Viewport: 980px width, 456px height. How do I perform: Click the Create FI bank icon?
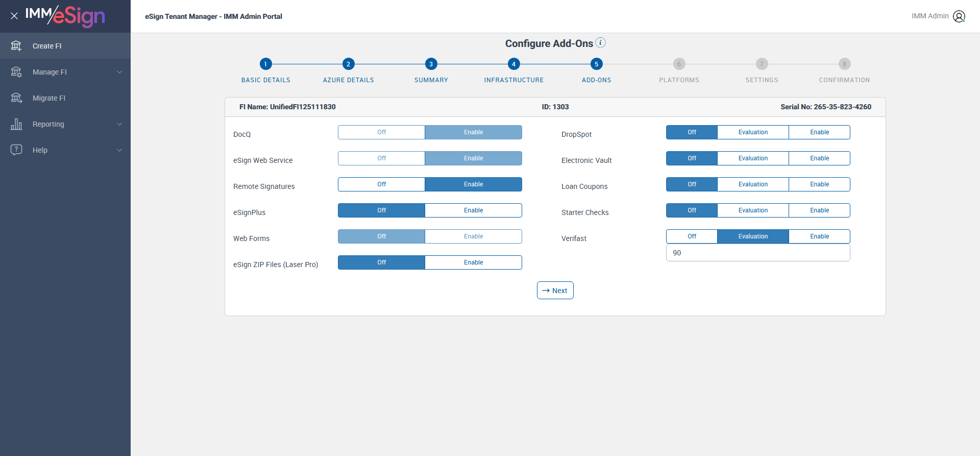pyautogui.click(x=16, y=46)
